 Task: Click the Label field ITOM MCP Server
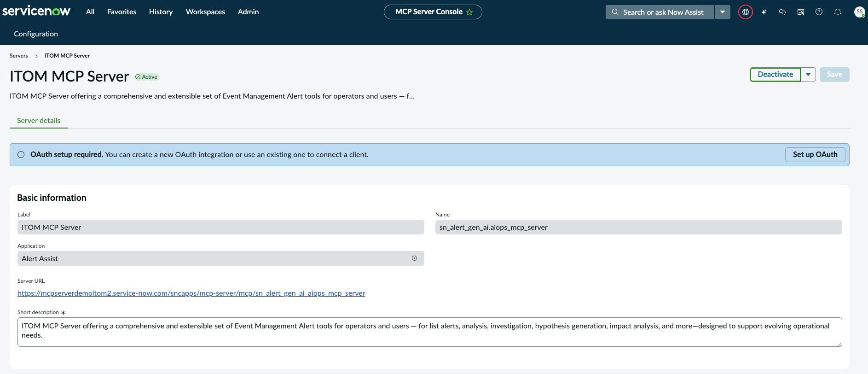(221, 227)
